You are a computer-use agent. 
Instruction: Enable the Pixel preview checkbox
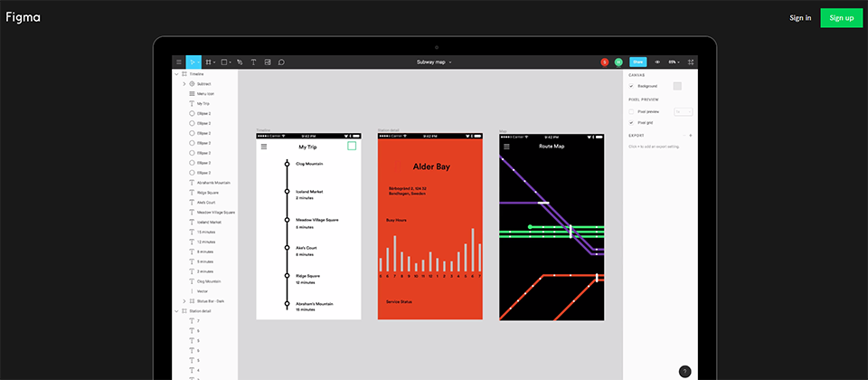pos(631,111)
